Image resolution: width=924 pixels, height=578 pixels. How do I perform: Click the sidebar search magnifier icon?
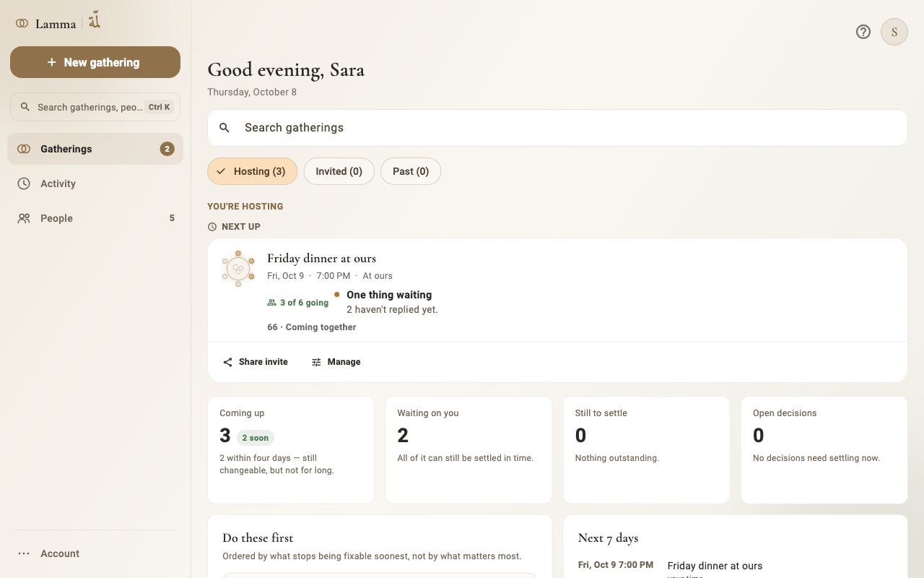(x=25, y=107)
